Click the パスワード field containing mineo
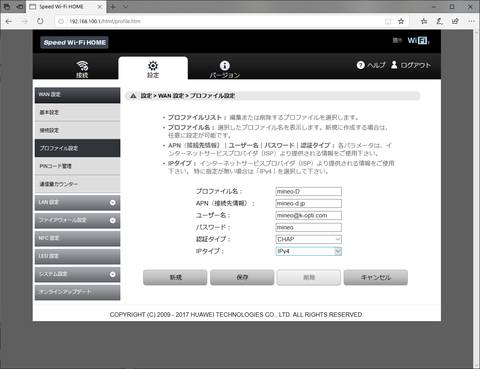The height and width of the screenshot is (369, 480). [309, 227]
